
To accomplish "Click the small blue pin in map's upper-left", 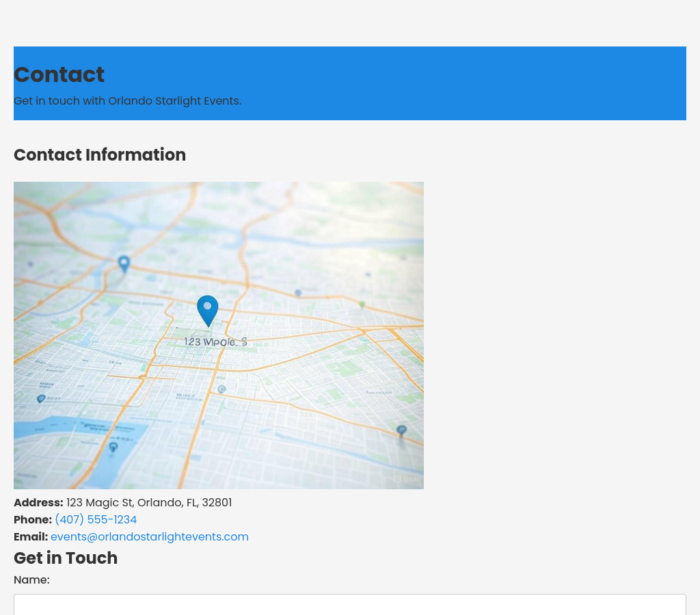I will (124, 263).
